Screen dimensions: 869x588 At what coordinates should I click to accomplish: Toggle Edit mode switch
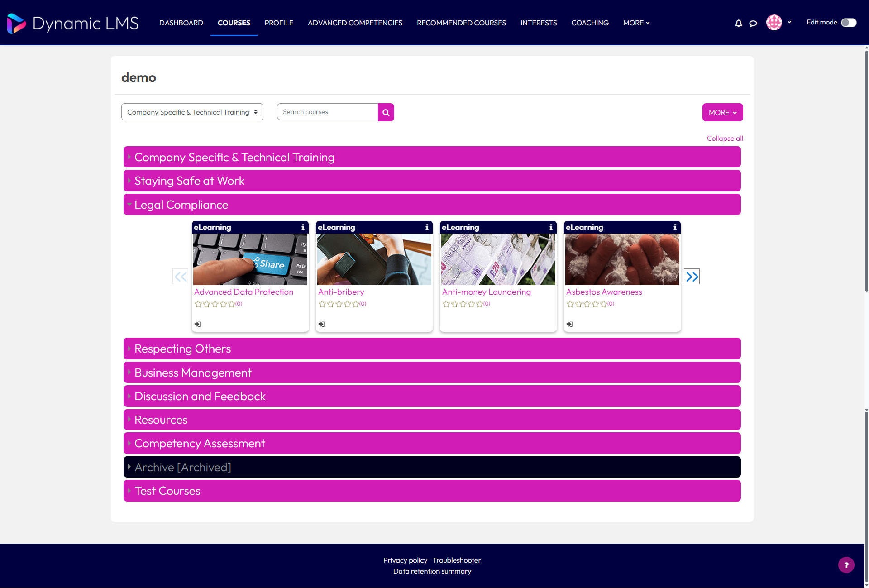tap(849, 23)
